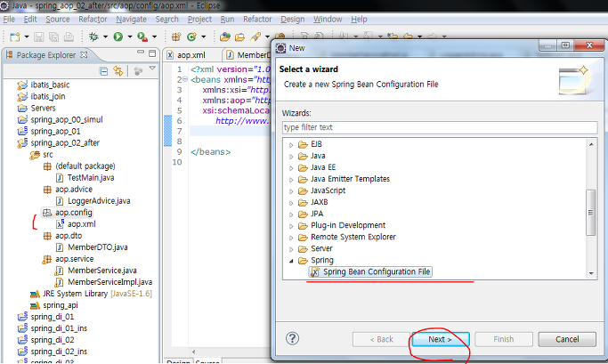
Task: Click the Finish button
Action: (x=504, y=339)
